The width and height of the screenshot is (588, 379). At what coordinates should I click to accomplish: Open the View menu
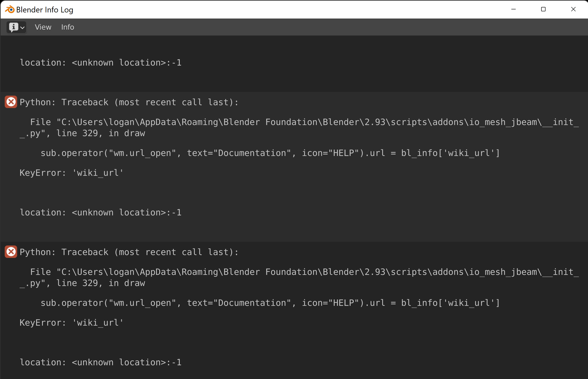tap(43, 27)
